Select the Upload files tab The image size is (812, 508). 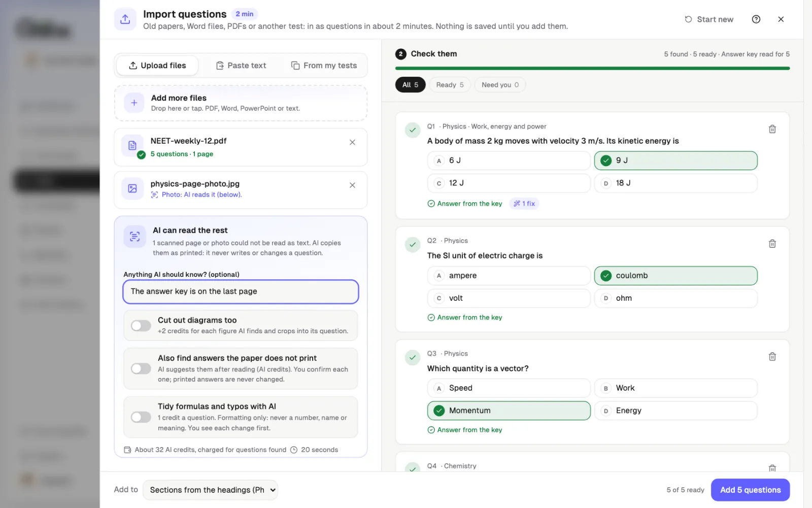click(157, 66)
